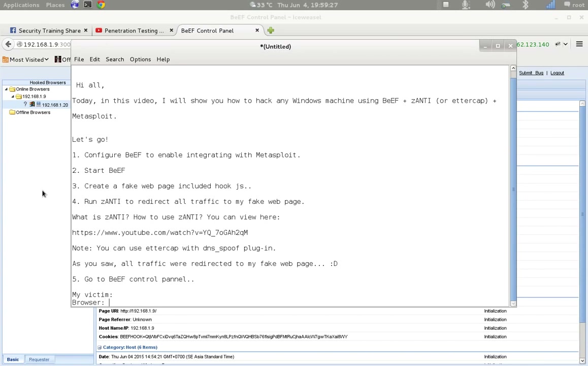Open the Applications menu in top panel
The height and width of the screenshot is (366, 588).
tap(21, 5)
